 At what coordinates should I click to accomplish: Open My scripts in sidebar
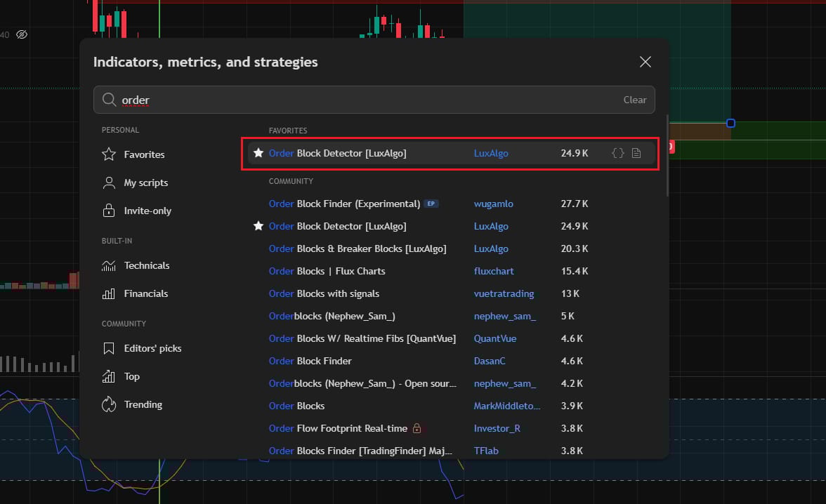145,183
